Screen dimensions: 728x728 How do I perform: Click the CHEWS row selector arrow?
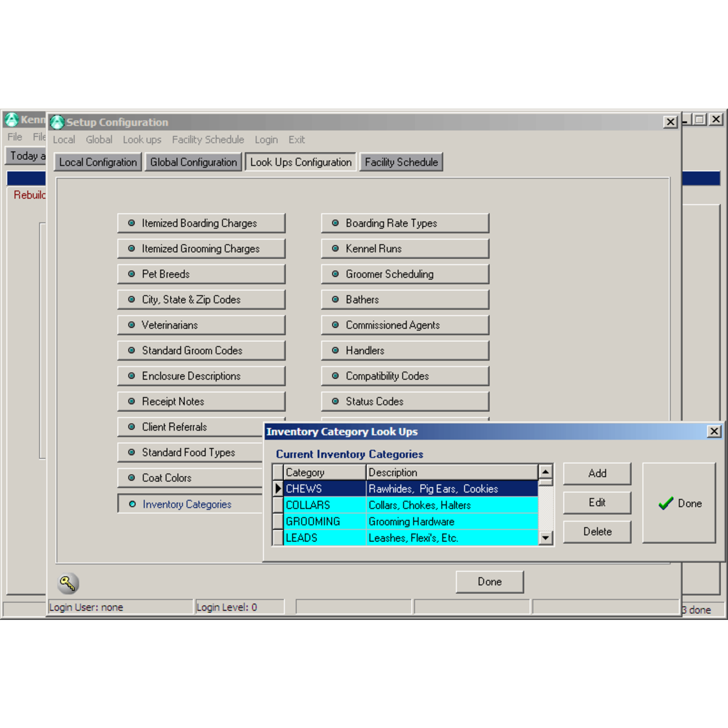click(x=278, y=489)
